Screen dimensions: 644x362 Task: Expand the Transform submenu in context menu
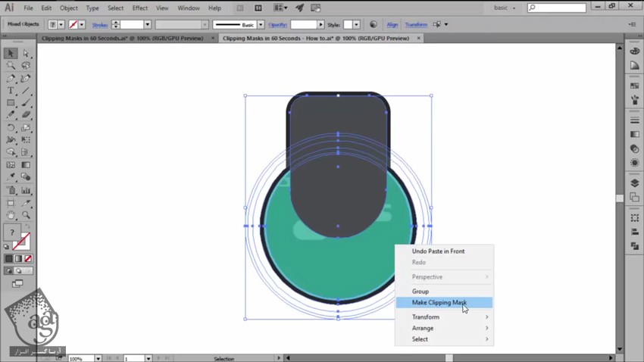[444, 317]
